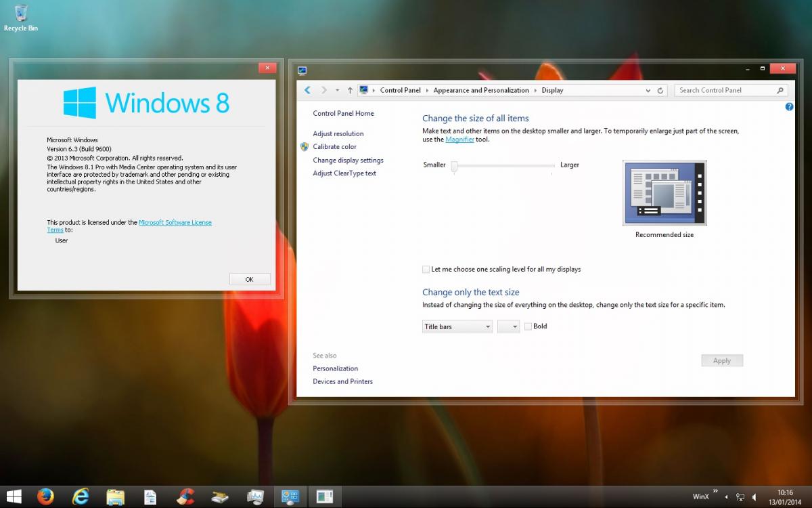Open recent locations dropdown arrow
This screenshot has width=812, height=508.
pyautogui.click(x=337, y=90)
